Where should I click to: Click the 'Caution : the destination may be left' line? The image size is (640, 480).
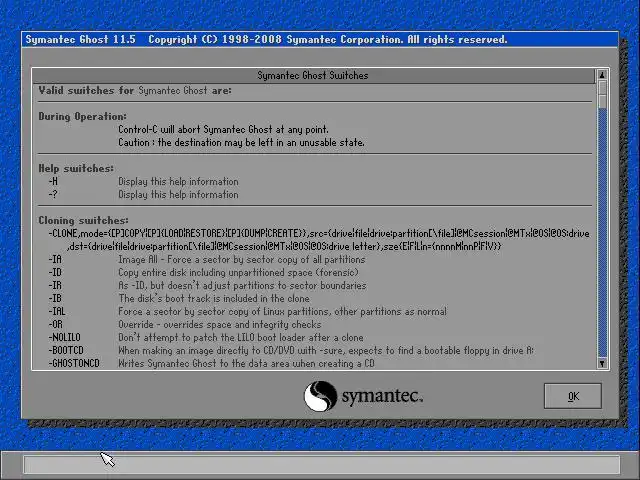[x=241, y=143]
